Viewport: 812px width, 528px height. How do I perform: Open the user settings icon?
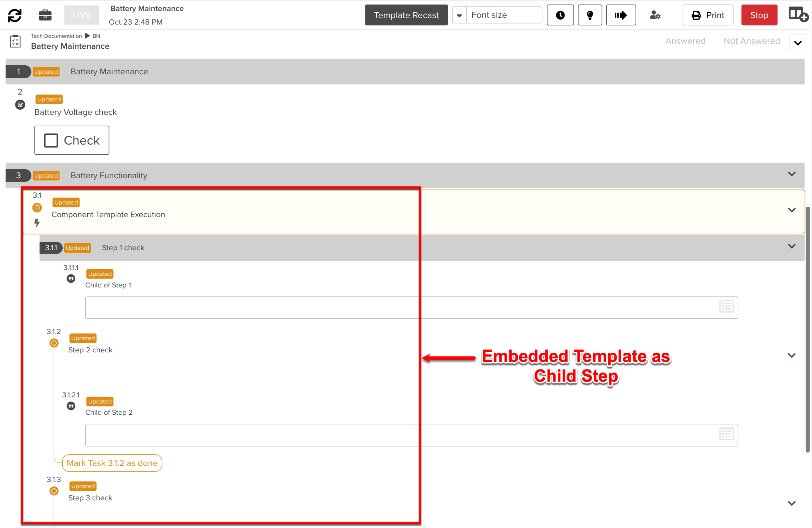pyautogui.click(x=655, y=15)
